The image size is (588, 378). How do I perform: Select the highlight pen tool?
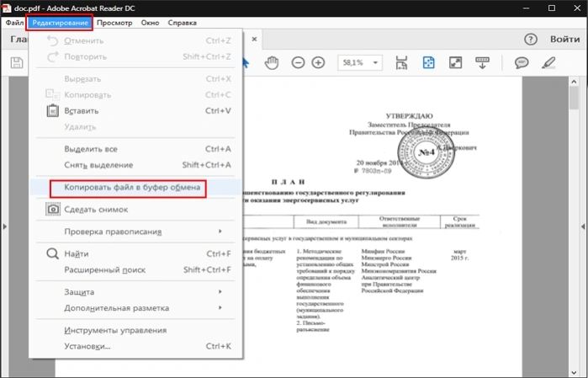(x=548, y=62)
